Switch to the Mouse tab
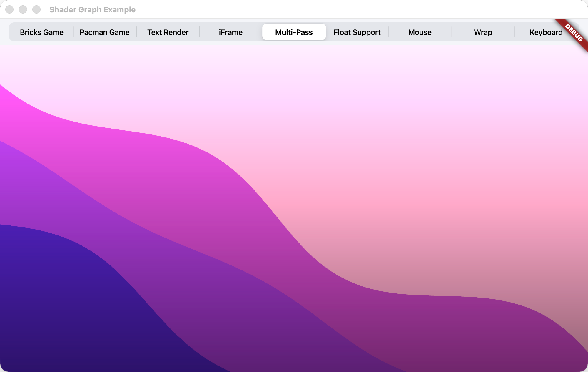The width and height of the screenshot is (588, 372). pos(420,32)
